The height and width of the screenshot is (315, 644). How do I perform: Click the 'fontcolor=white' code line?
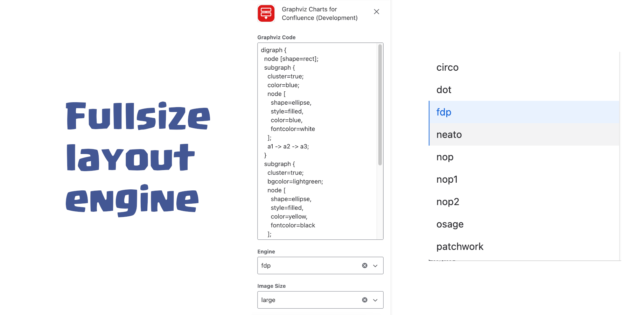point(293,129)
